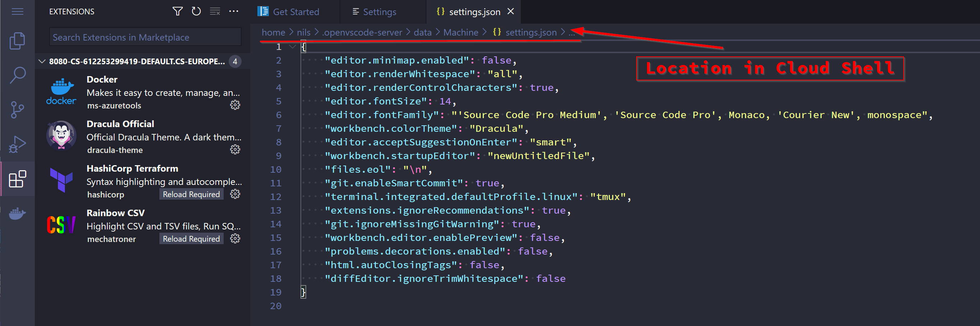
Task: Focus the Search Extensions in Marketplace field
Action: tap(145, 37)
